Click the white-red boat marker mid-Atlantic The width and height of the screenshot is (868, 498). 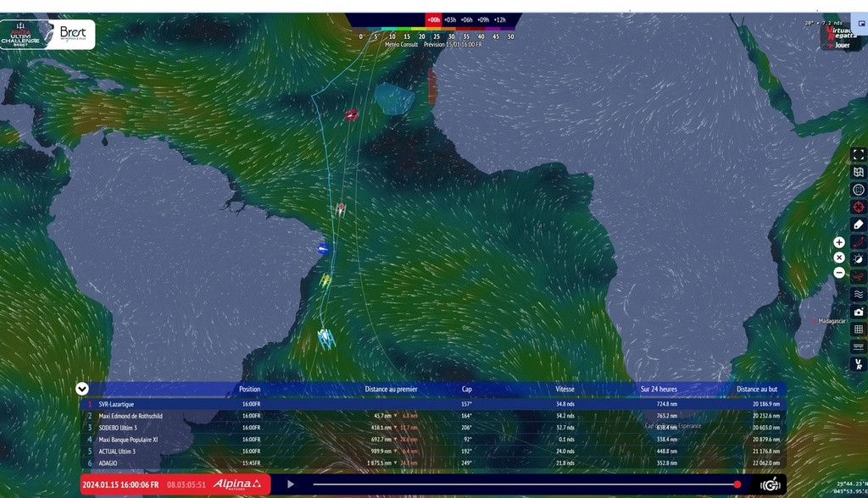pyautogui.click(x=341, y=209)
